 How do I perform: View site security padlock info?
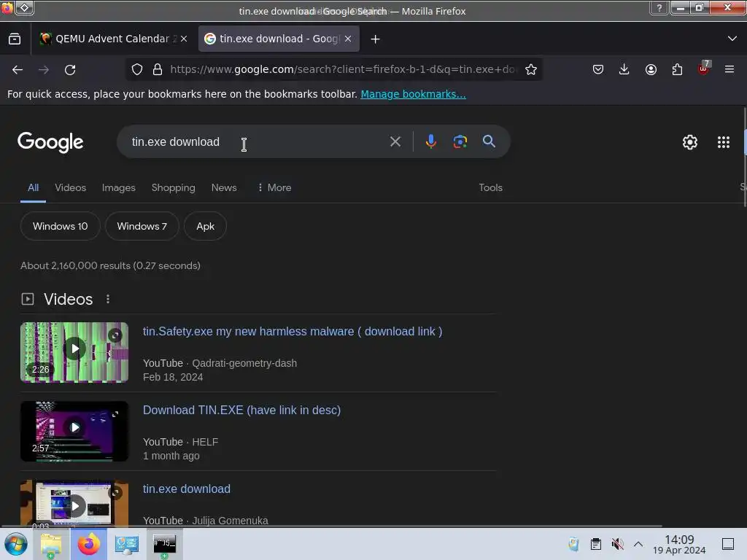click(x=158, y=69)
